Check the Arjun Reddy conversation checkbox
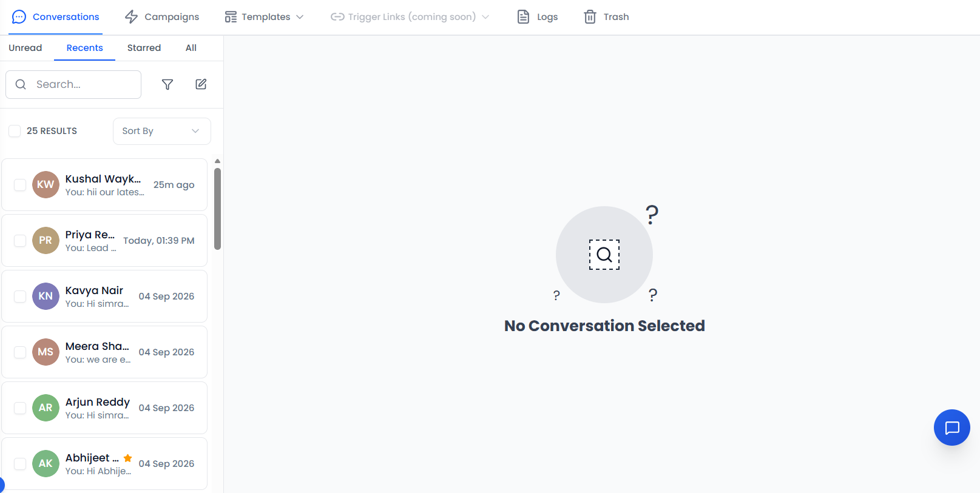980x493 pixels. point(20,408)
